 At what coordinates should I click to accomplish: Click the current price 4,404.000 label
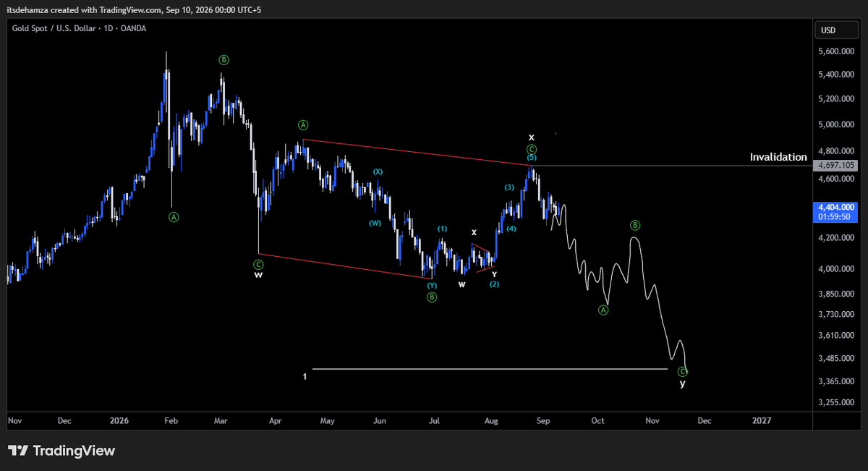[835, 206]
